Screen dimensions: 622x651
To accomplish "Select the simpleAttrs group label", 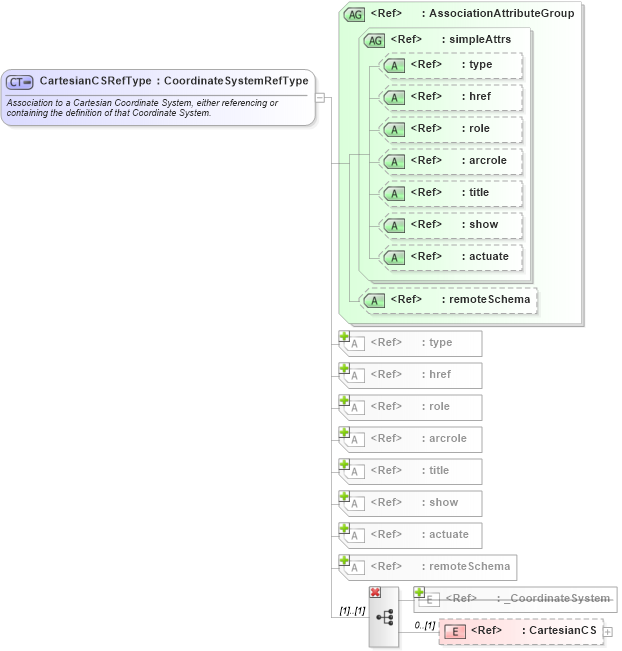I will 480,39.
